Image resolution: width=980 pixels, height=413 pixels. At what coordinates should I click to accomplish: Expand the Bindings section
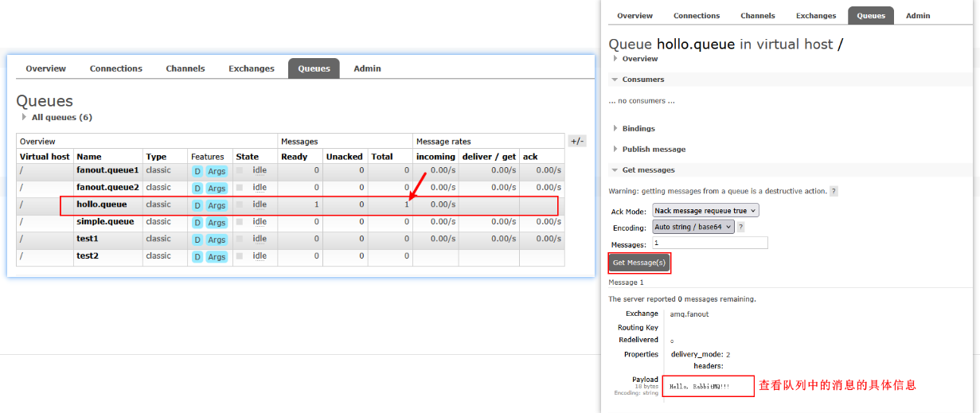(x=638, y=128)
